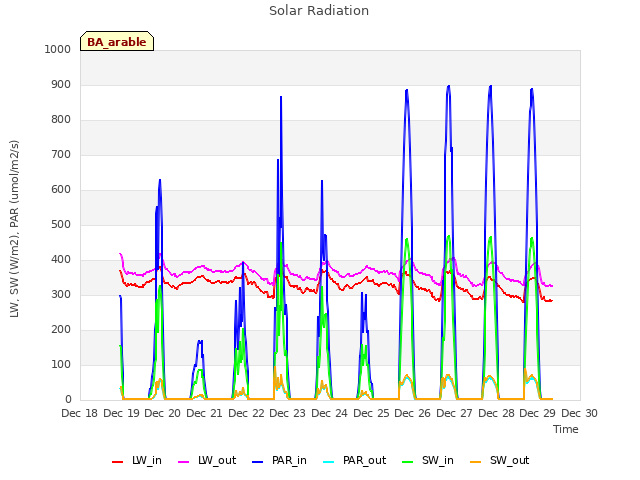This screenshot has width=640, height=480.
Task: Click the Time x-axis label
Action: pos(566,429)
